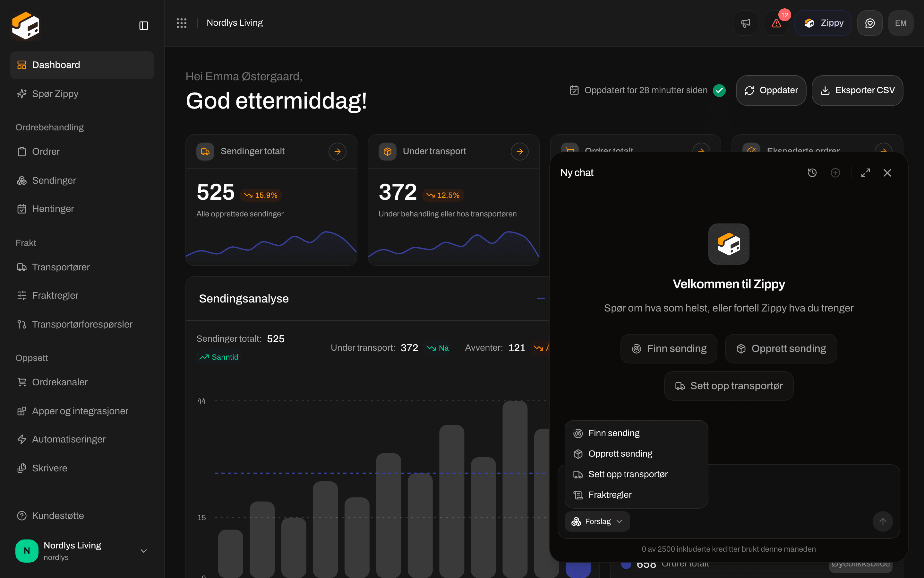Open alerts warning icon with 12 badge
The height and width of the screenshot is (578, 924).
tap(776, 23)
